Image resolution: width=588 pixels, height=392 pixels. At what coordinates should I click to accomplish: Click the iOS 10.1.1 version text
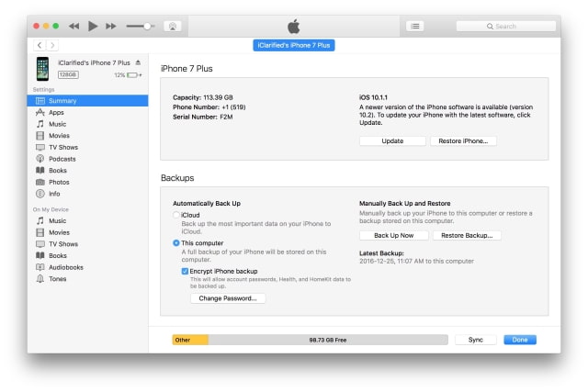pos(373,97)
